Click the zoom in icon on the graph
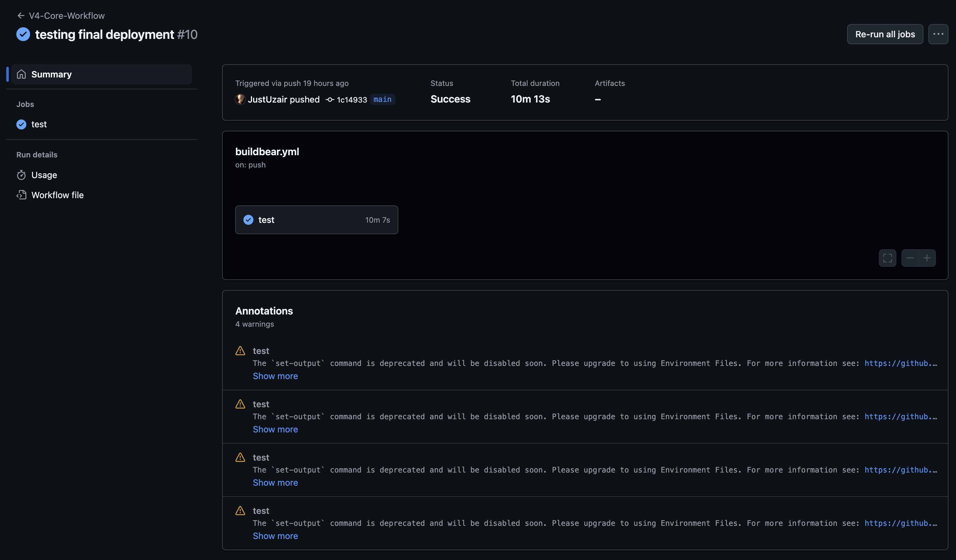The width and height of the screenshot is (956, 560). point(927,258)
